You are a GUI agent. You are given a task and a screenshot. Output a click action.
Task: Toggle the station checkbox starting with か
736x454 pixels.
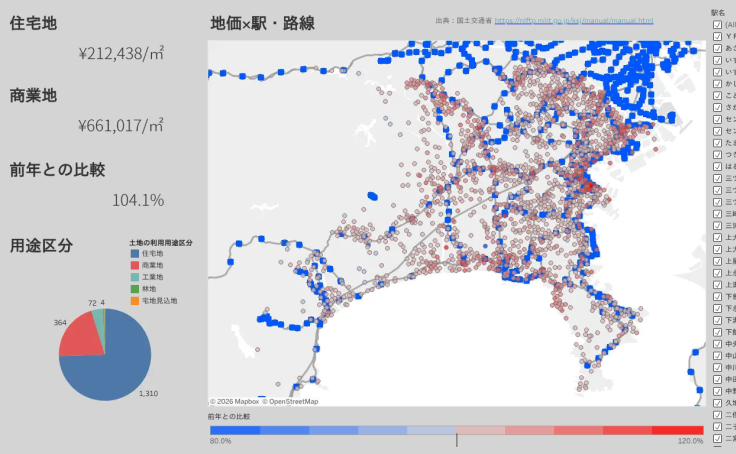pos(717,84)
